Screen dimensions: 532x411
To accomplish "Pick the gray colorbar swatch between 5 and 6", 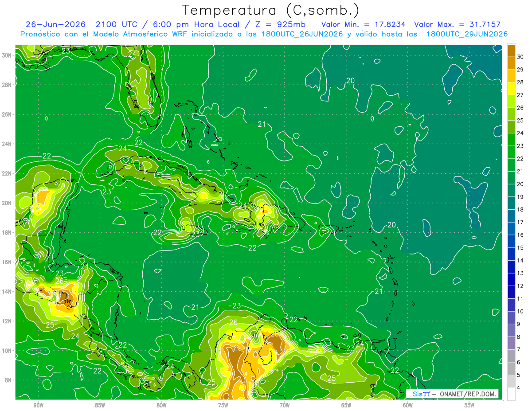I will click(x=511, y=368).
